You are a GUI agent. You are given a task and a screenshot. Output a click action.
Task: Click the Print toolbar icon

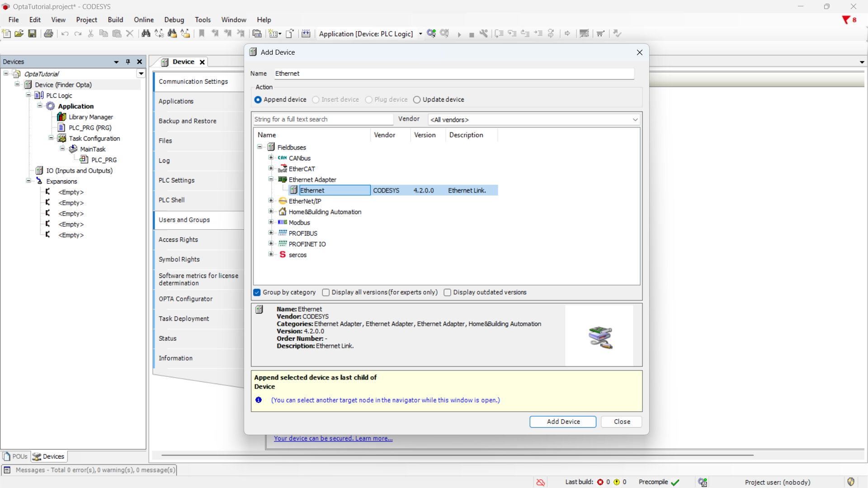pos(48,33)
